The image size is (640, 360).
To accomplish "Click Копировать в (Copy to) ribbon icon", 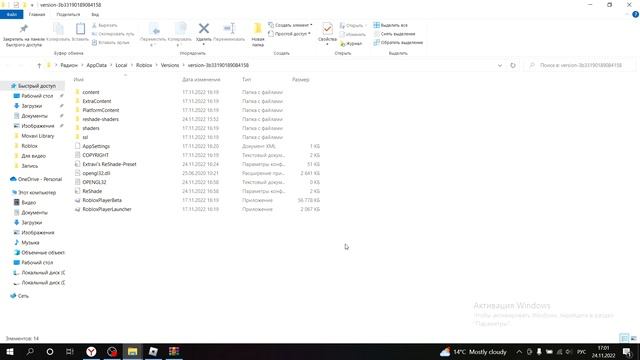I will (180, 29).
